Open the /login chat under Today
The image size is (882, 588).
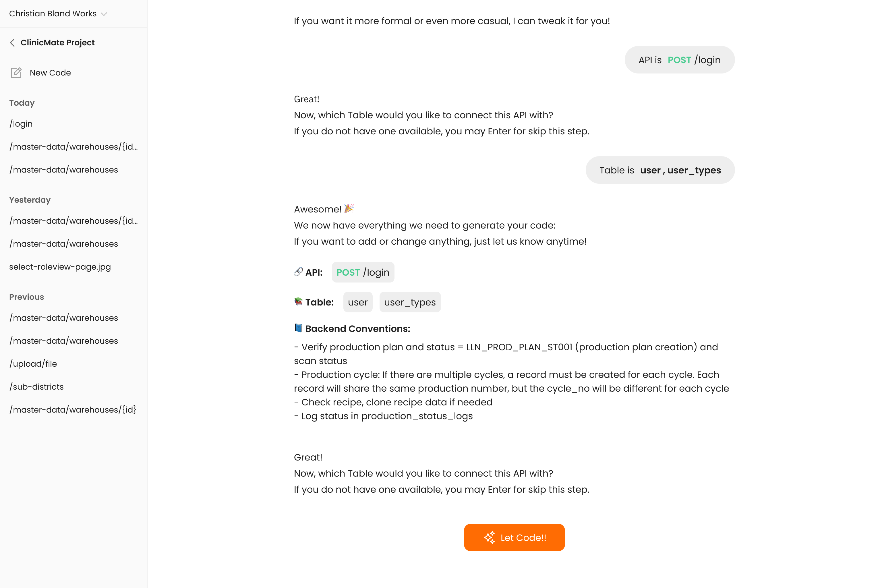(x=21, y=124)
